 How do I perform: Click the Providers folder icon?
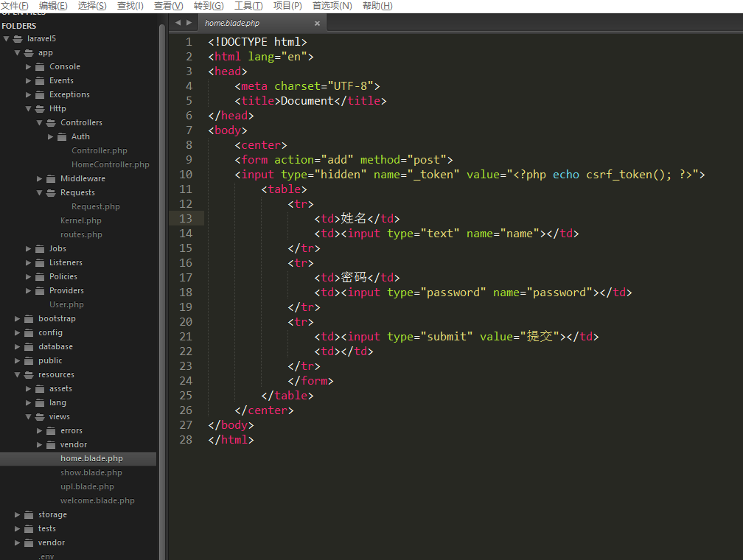coord(40,290)
